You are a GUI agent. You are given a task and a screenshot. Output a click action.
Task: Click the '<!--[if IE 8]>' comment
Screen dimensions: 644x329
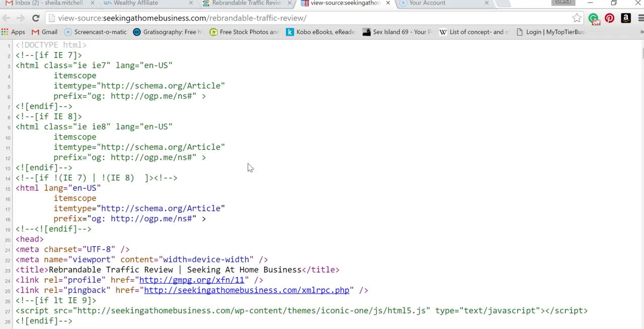(49, 117)
